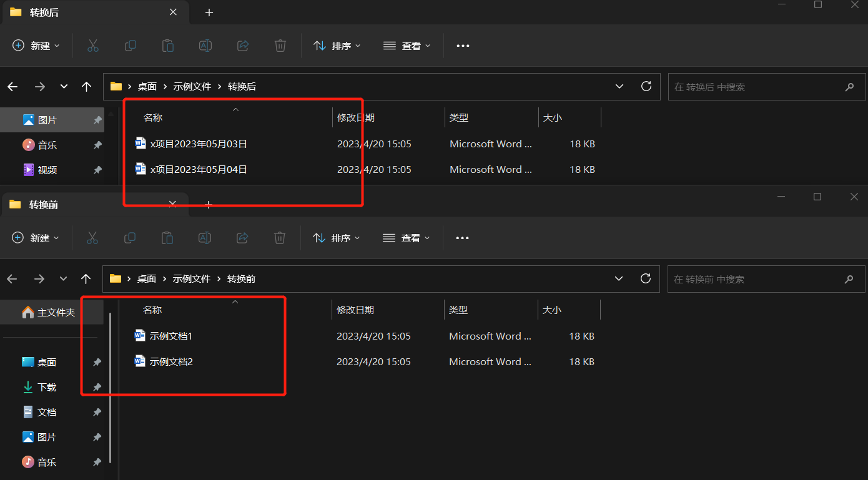868x480 pixels.
Task: Open the ... more options menu
Action: [462, 45]
